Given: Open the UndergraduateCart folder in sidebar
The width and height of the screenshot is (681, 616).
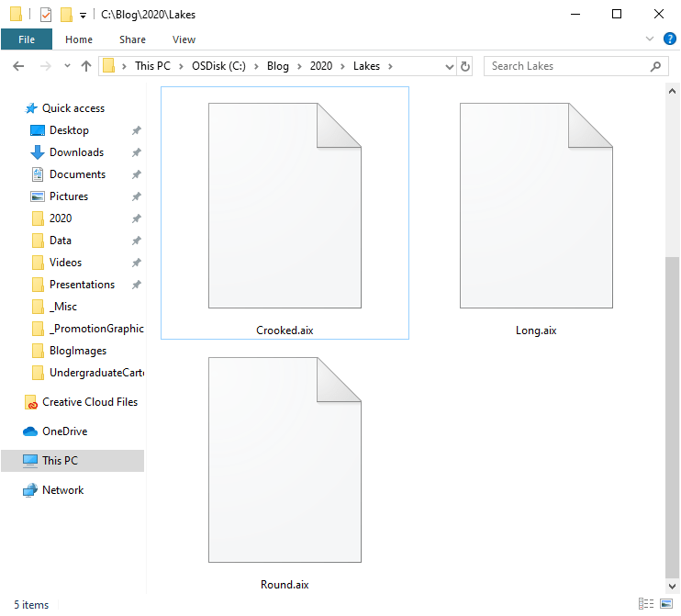Looking at the screenshot, I should [x=88, y=373].
